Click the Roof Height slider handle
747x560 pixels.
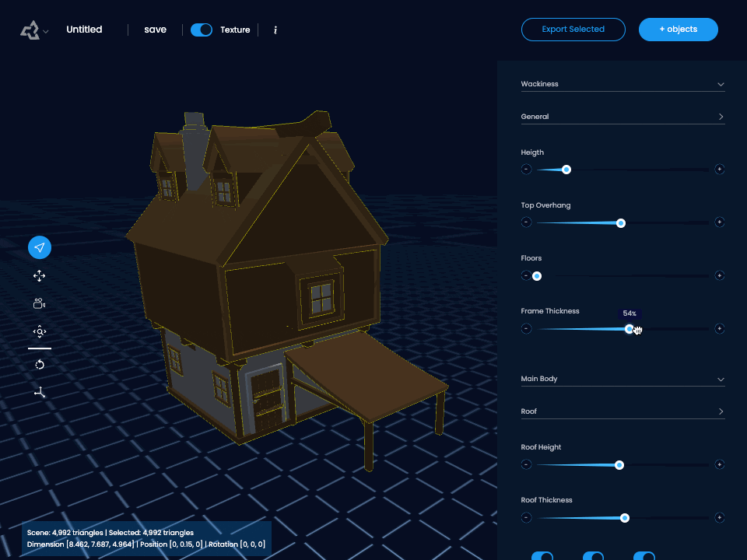click(x=619, y=465)
